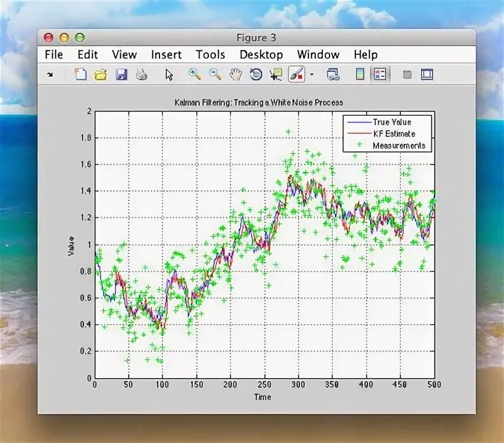The height and width of the screenshot is (443, 504).
Task: Select the Zoom In magnifier tool
Action: 195,74
